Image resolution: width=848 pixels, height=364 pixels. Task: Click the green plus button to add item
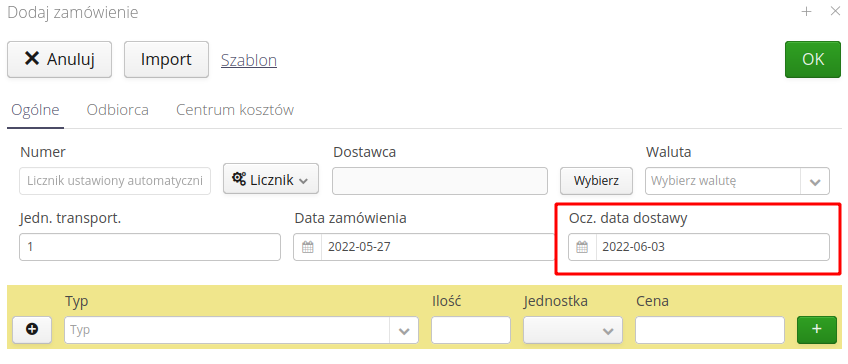817,329
